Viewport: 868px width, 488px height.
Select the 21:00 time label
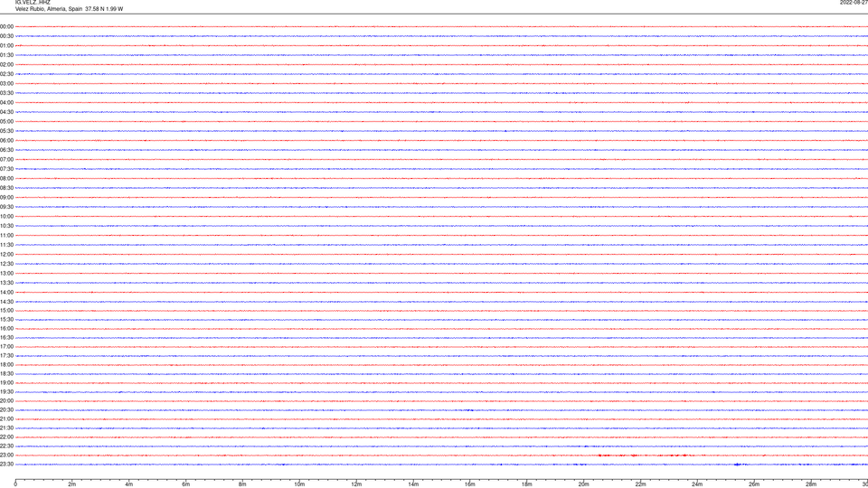pyautogui.click(x=6, y=418)
